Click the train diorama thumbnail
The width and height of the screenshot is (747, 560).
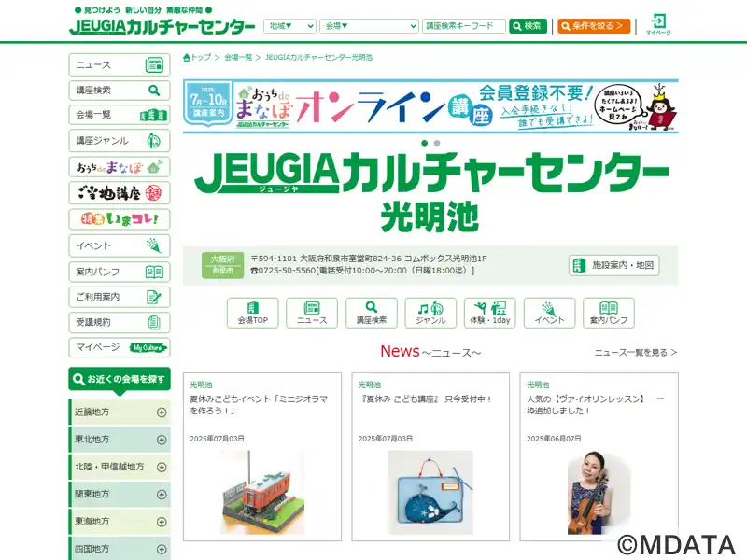coord(262,493)
